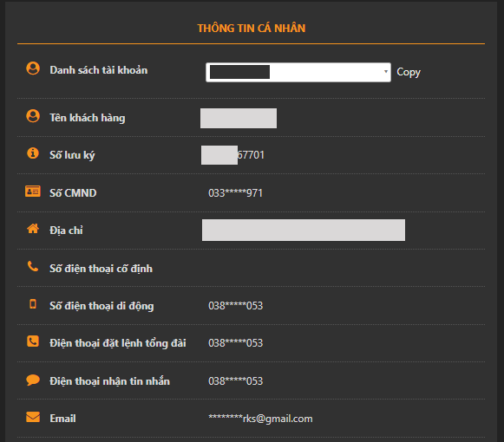This screenshot has height=442, width=504.
Task: Click the THÔNG TIN CÁ NHÂN heading
Action: (252, 29)
